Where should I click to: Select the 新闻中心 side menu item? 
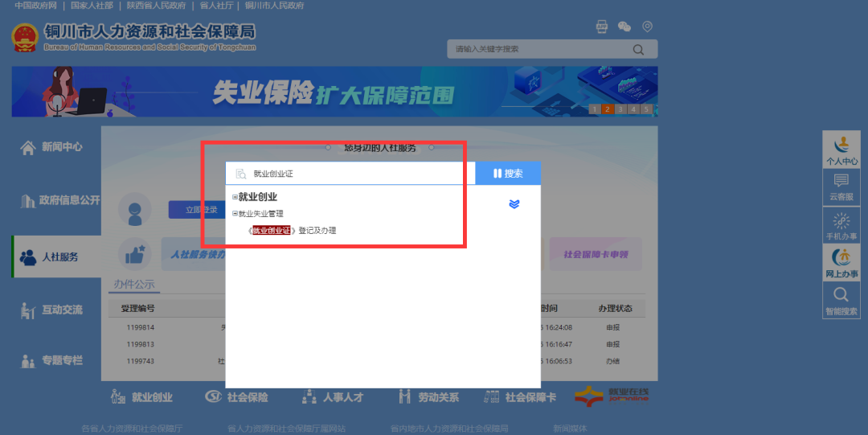click(53, 147)
